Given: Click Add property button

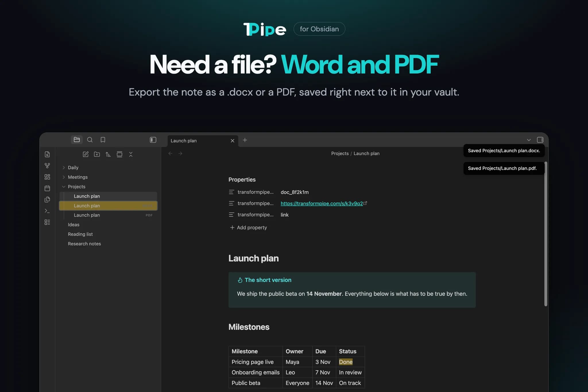Looking at the screenshot, I should [x=249, y=227].
